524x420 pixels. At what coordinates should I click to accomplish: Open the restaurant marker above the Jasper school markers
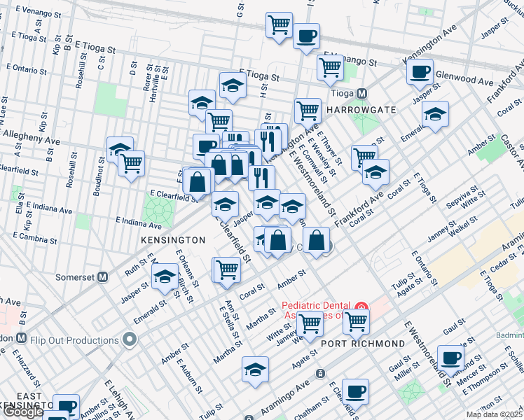pyautogui.click(x=262, y=178)
